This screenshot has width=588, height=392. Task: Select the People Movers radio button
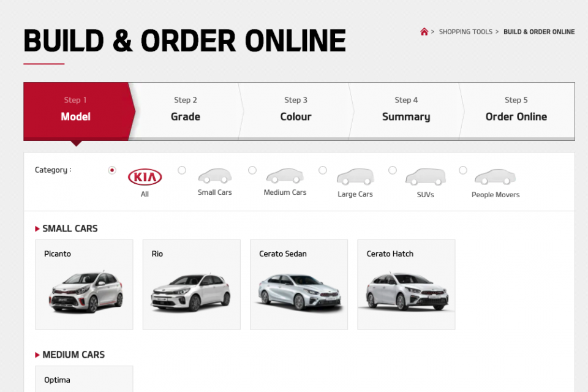click(x=463, y=170)
